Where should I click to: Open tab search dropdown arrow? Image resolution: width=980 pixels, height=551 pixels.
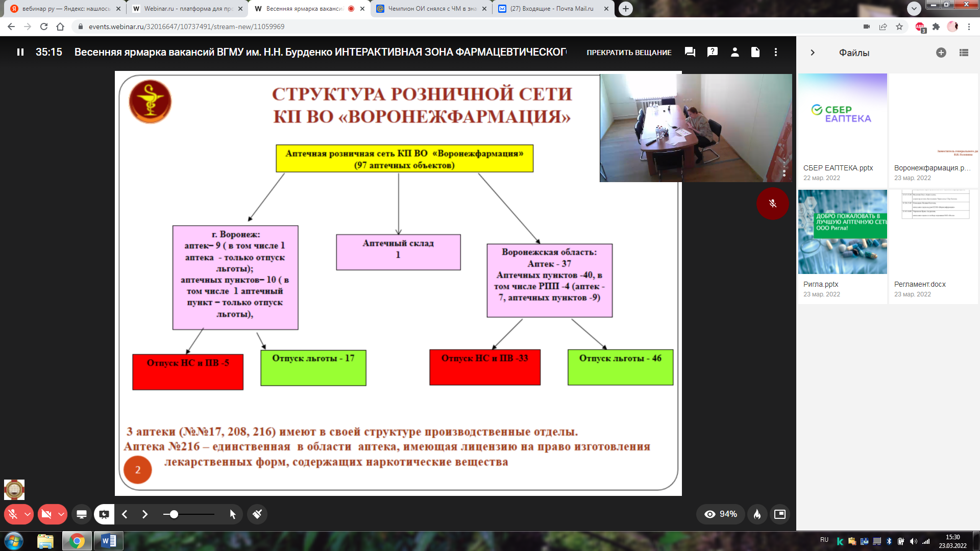point(914,8)
